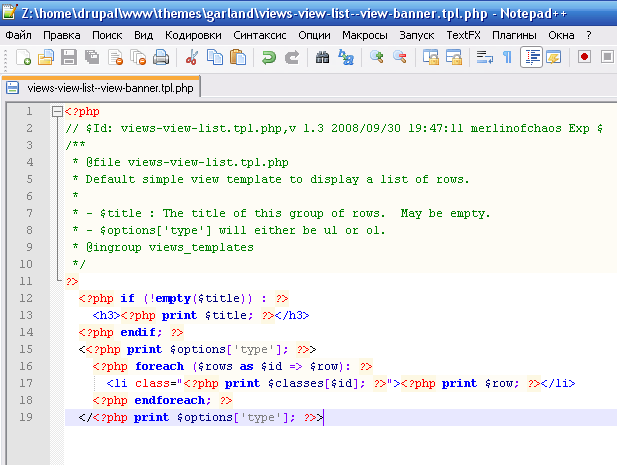Print the document with printer icon
617x465 pixels.
pyautogui.click(x=161, y=57)
